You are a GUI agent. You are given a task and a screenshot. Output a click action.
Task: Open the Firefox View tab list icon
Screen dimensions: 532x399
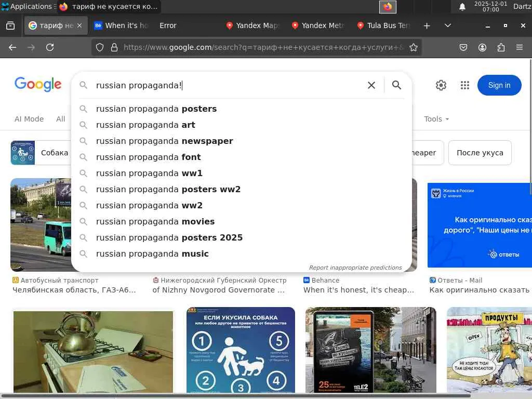[10, 25]
